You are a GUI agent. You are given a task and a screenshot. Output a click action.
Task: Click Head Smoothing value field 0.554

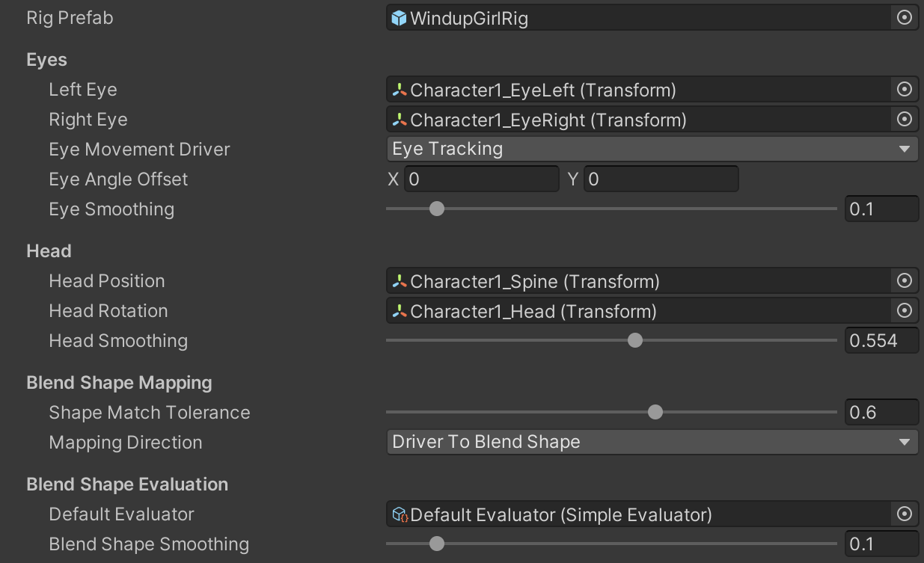point(881,340)
